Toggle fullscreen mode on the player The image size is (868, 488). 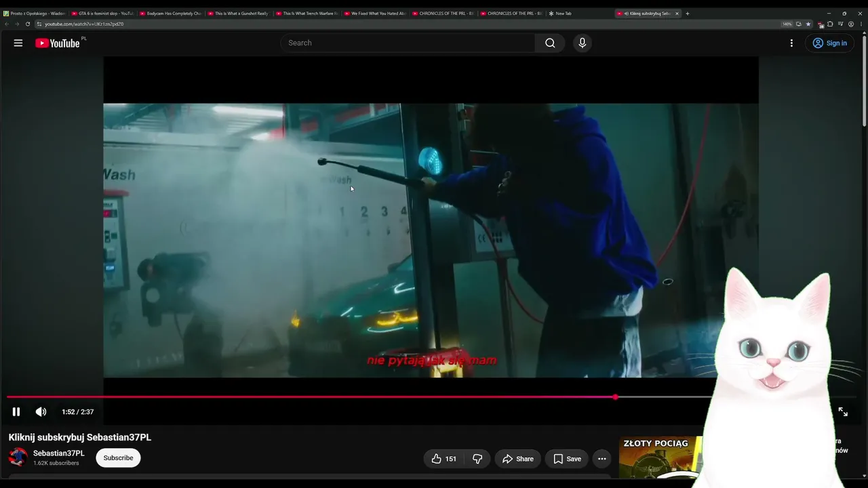click(843, 411)
